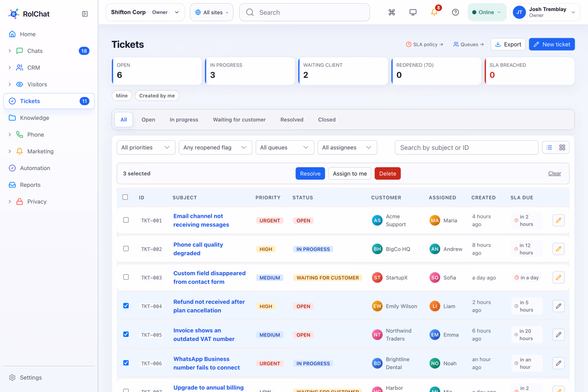The width and height of the screenshot is (588, 392).
Task: Clear the current ticket selection
Action: click(x=554, y=173)
